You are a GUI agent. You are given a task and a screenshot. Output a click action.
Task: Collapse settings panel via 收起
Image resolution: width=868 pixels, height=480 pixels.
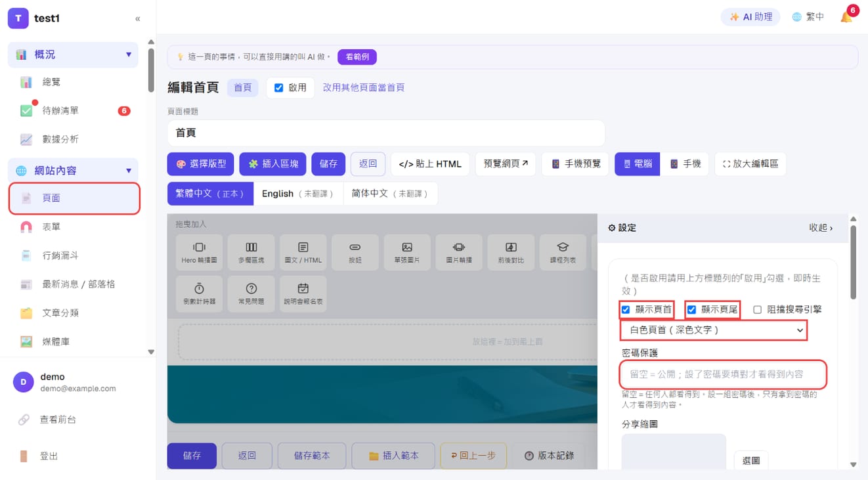coord(821,228)
